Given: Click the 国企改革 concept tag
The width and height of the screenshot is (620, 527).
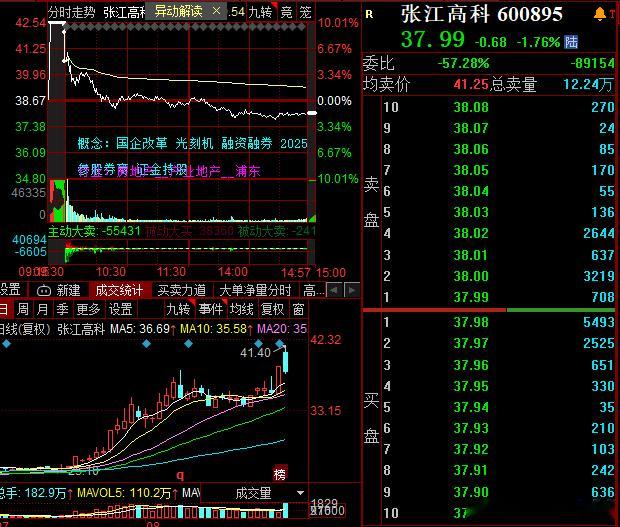Looking at the screenshot, I should [x=142, y=143].
